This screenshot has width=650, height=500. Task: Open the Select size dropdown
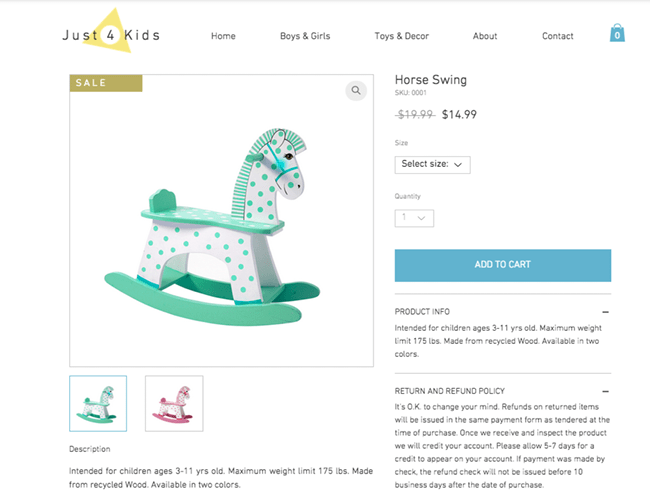click(x=432, y=165)
